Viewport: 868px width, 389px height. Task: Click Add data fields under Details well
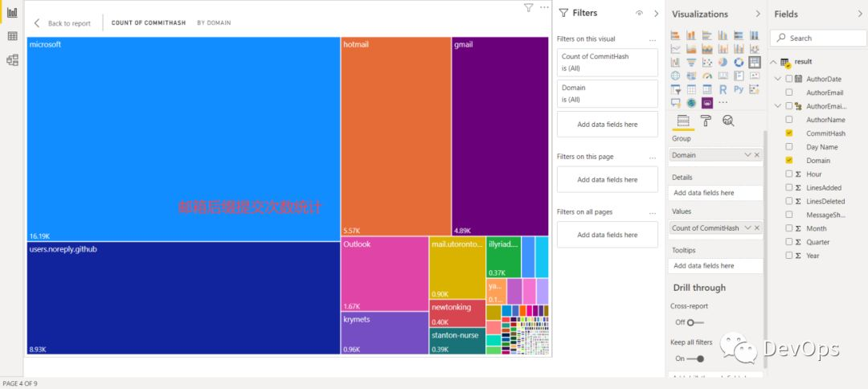click(714, 193)
